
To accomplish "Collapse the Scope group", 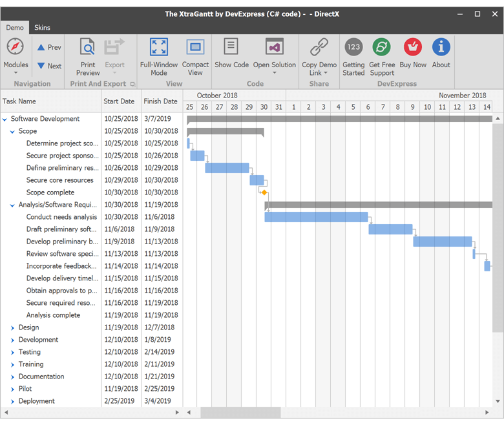I will click(x=12, y=131).
